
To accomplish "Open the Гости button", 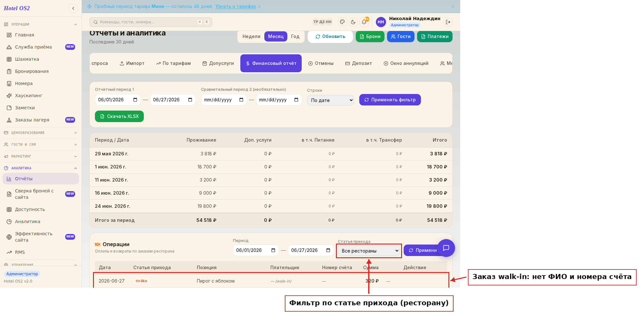I will (x=401, y=36).
